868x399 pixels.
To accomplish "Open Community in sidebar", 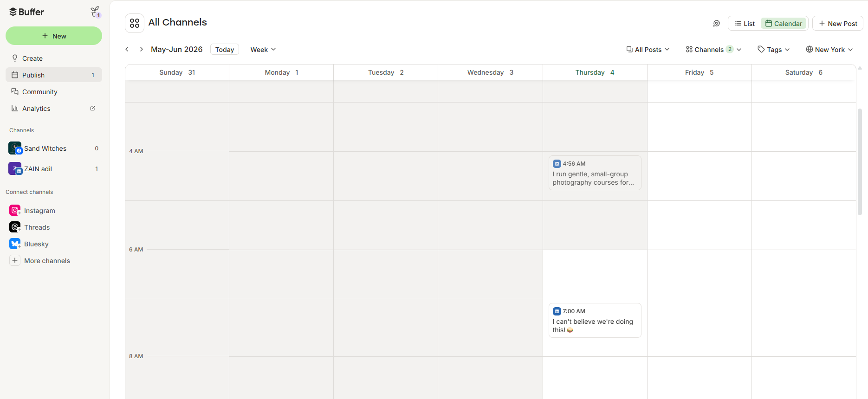I will (54, 92).
